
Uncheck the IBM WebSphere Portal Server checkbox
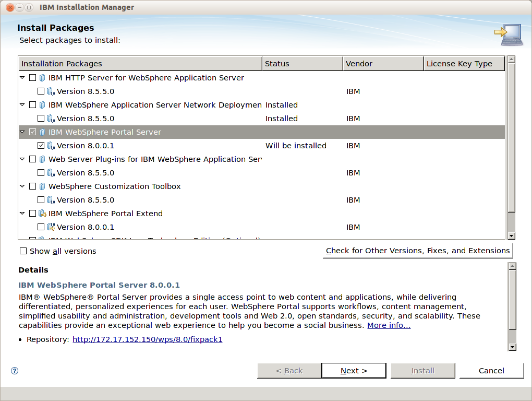coord(32,132)
